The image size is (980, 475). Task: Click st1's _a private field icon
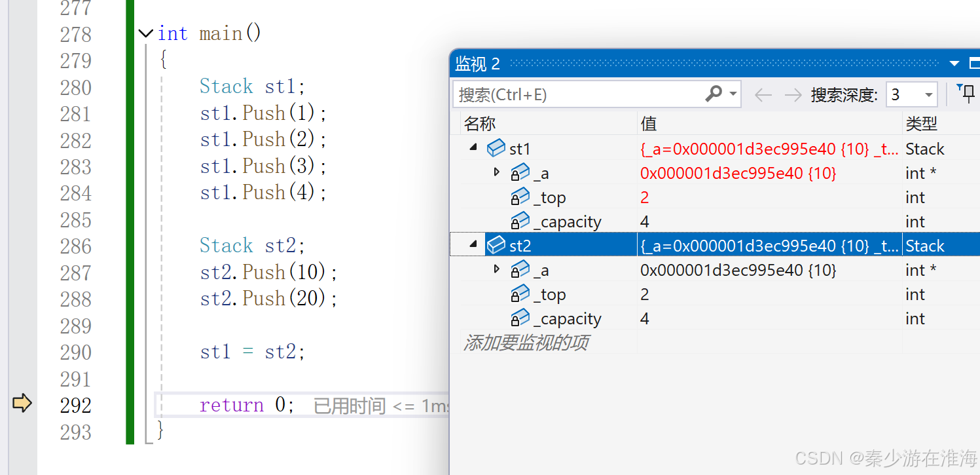pyautogui.click(x=520, y=172)
